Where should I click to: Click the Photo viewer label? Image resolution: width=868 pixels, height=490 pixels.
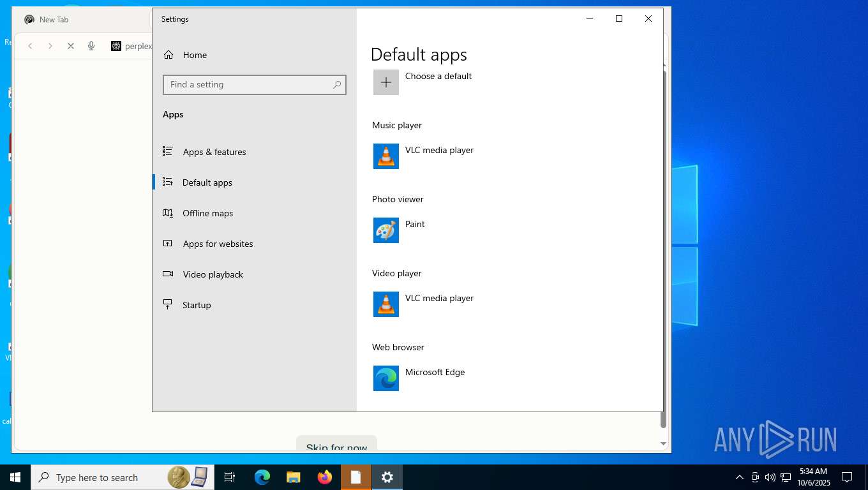pyautogui.click(x=398, y=199)
